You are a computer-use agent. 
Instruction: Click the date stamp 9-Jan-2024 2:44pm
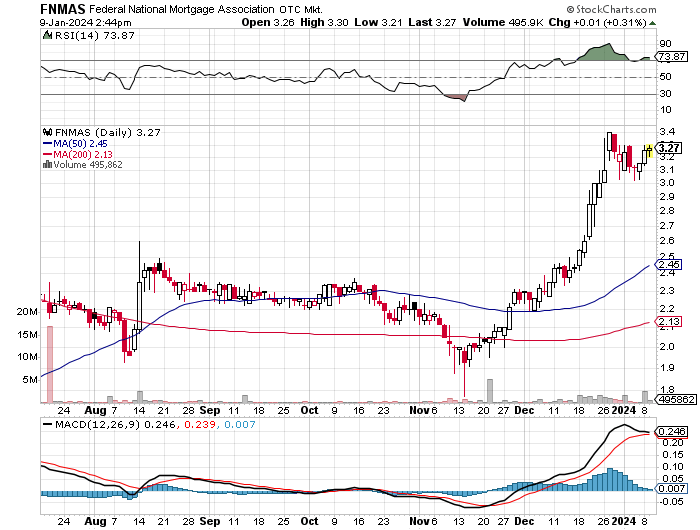point(86,23)
